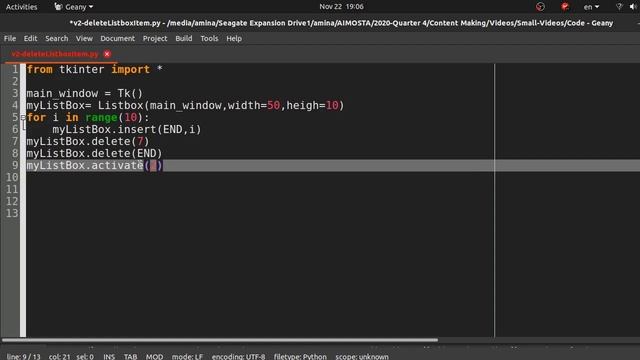
Task: Click the Activities button in top bar
Action: tap(22, 7)
